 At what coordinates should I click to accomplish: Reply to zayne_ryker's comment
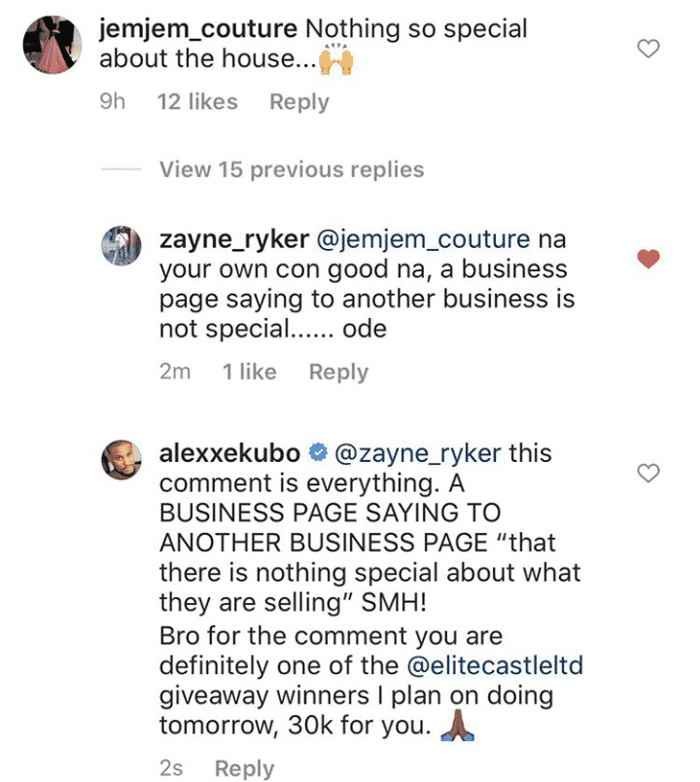(338, 372)
